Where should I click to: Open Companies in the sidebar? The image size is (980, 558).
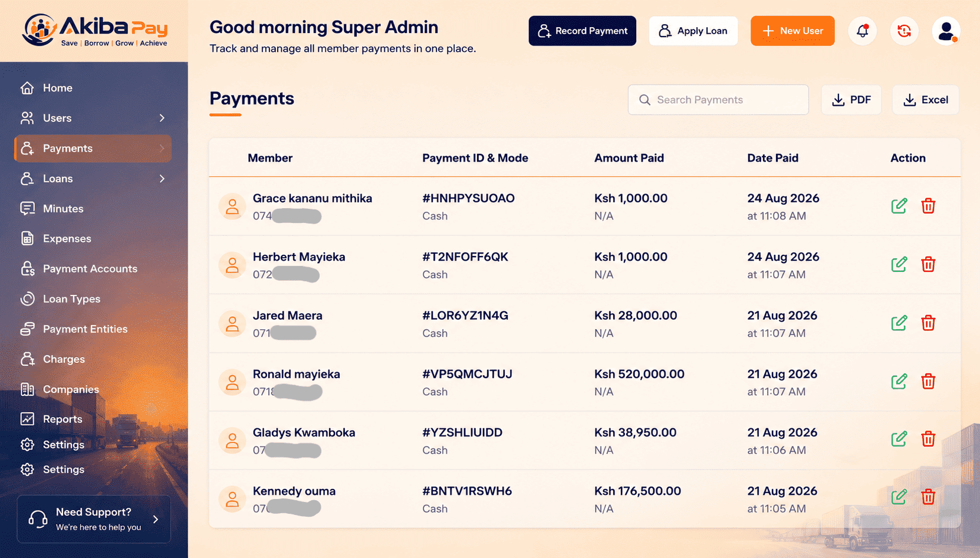click(x=60, y=389)
